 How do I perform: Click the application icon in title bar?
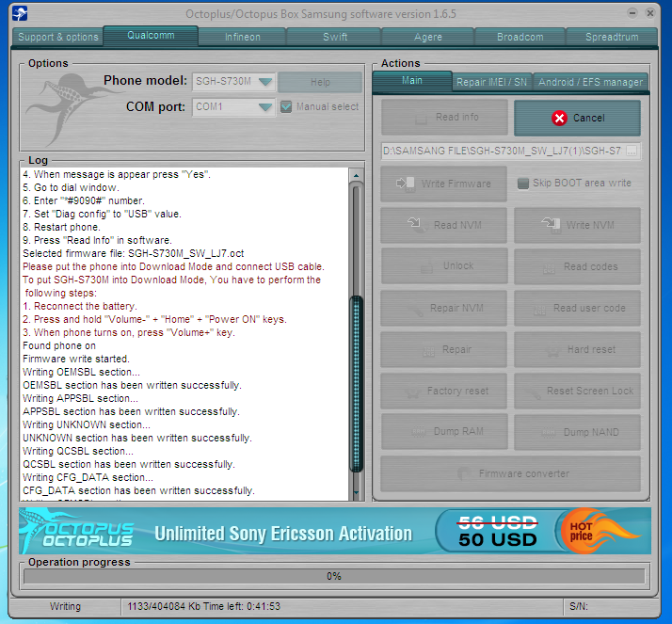click(20, 14)
